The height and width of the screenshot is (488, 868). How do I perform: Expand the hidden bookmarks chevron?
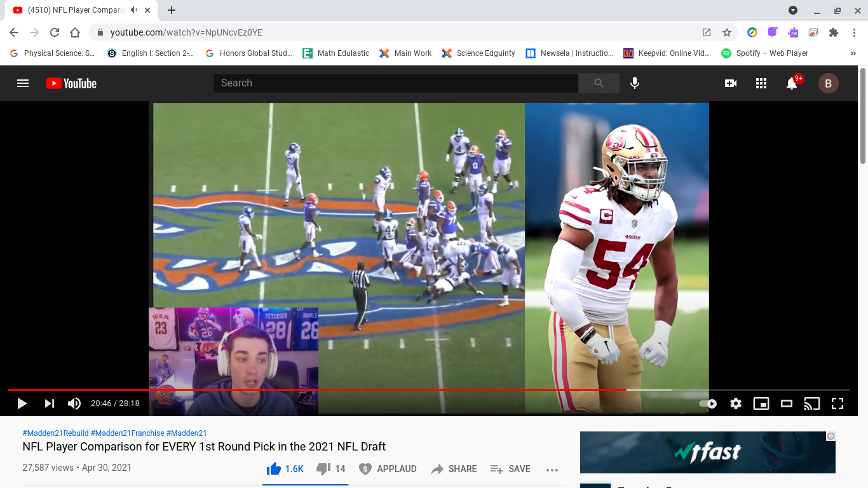point(853,53)
